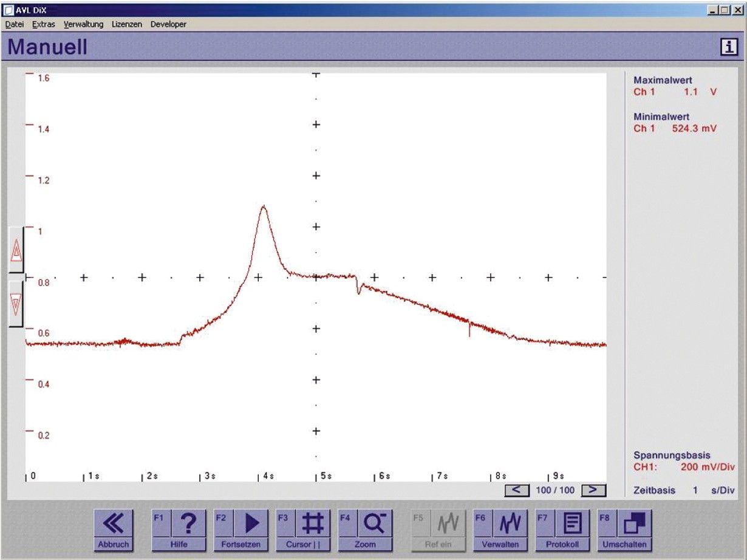The image size is (747, 560).
Task: Select the Zoom magnifier tool
Action: coord(374,524)
